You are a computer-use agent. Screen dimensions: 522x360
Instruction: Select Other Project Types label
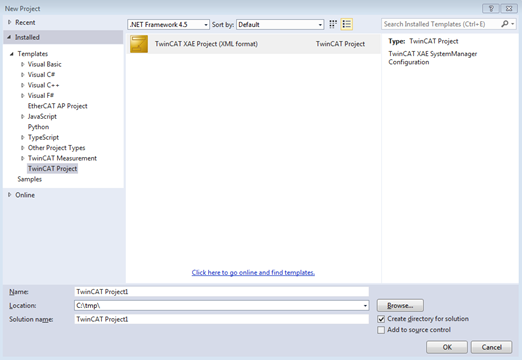[56, 148]
